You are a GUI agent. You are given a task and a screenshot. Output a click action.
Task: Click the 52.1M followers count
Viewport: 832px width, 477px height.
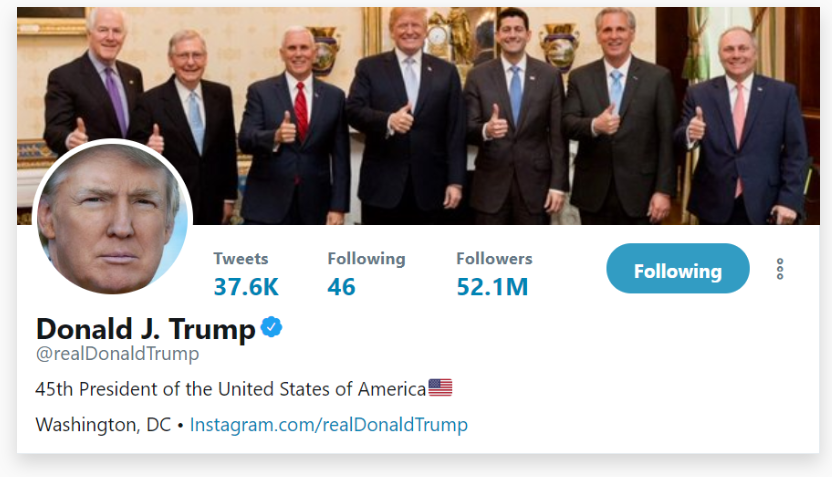[x=492, y=287]
